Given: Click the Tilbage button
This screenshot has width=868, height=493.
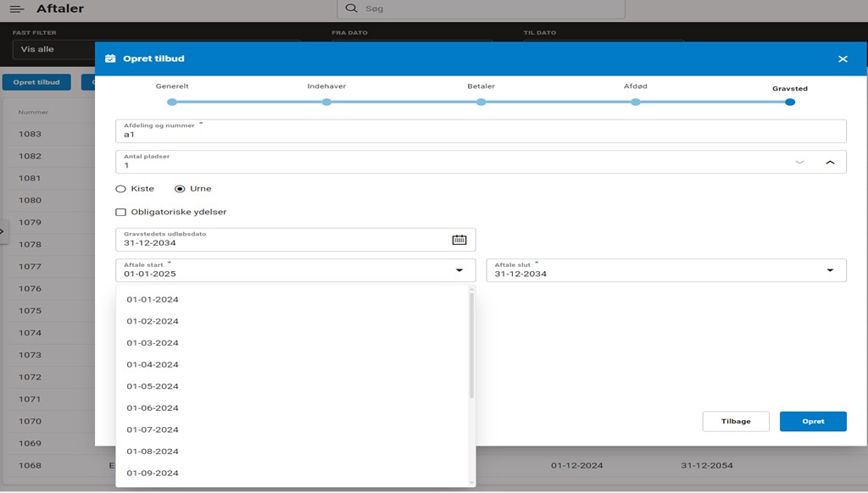Looking at the screenshot, I should pos(736,422).
